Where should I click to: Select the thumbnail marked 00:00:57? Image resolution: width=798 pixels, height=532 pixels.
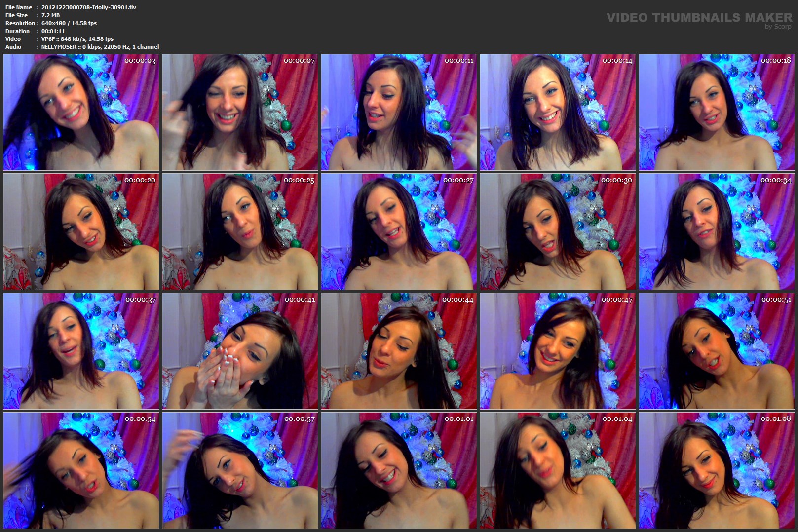pos(240,471)
